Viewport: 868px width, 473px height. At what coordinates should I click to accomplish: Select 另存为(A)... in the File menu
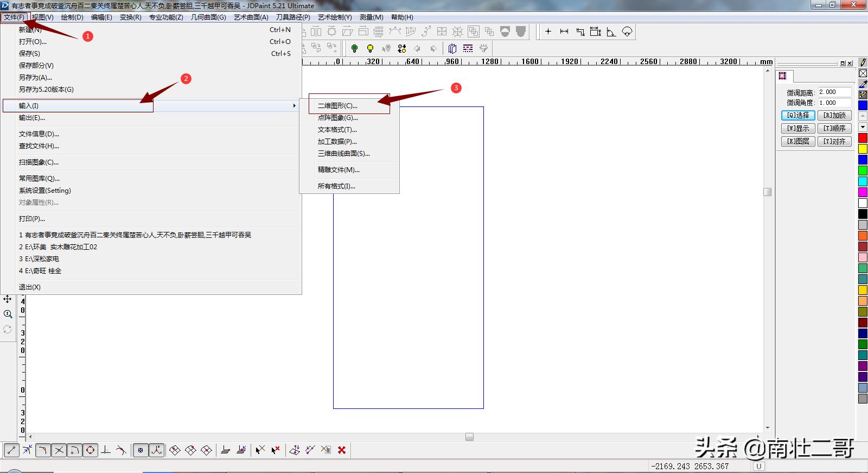click(35, 78)
